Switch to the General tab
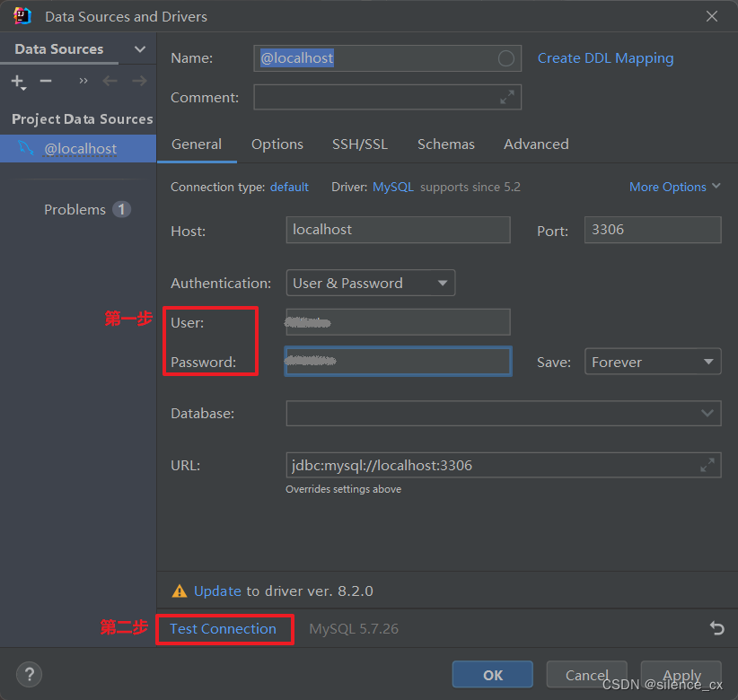Image resolution: width=738 pixels, height=700 pixels. [x=197, y=144]
